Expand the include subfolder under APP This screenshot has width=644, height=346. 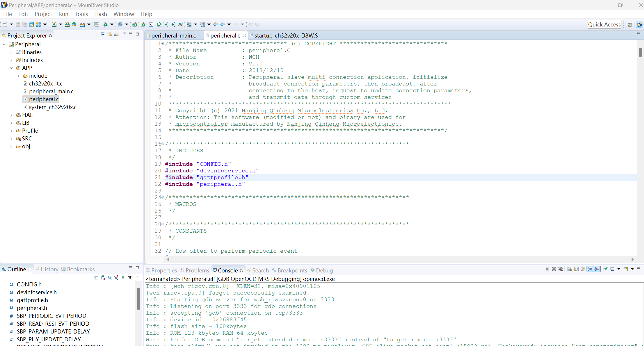[18, 76]
